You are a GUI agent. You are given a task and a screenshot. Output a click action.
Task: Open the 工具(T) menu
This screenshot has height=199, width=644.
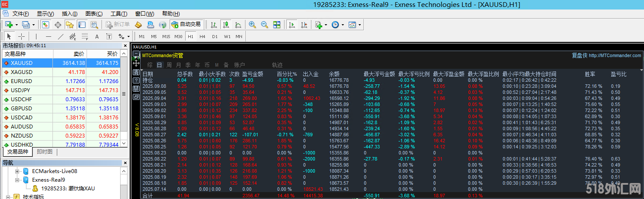pyautogui.click(x=119, y=13)
